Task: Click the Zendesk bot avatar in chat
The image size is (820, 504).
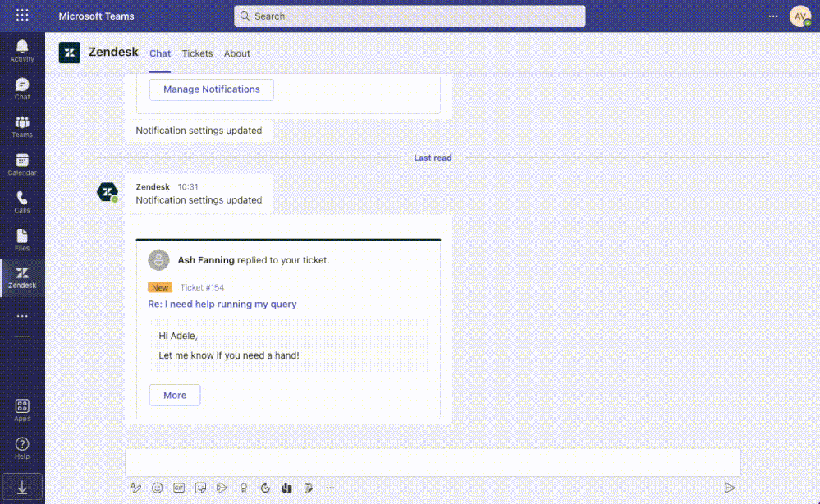Action: coord(108,192)
